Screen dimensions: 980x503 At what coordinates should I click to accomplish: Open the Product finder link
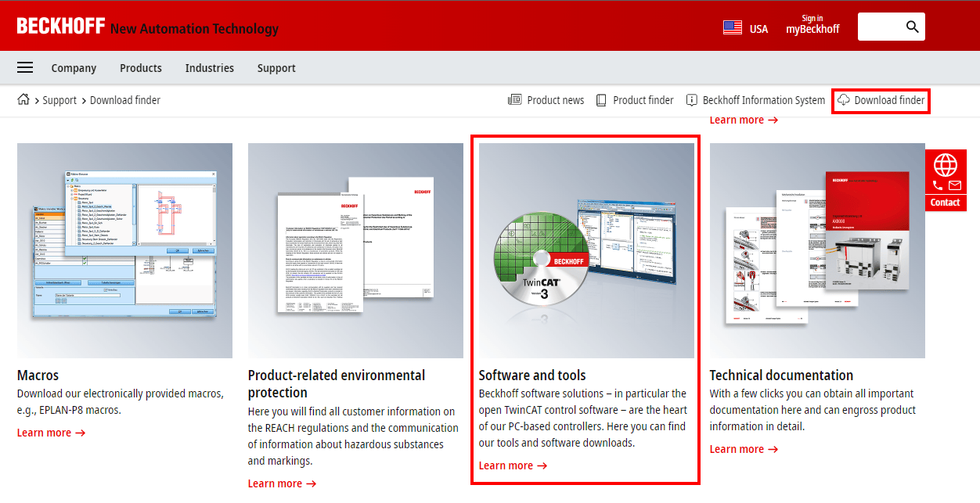(x=643, y=100)
